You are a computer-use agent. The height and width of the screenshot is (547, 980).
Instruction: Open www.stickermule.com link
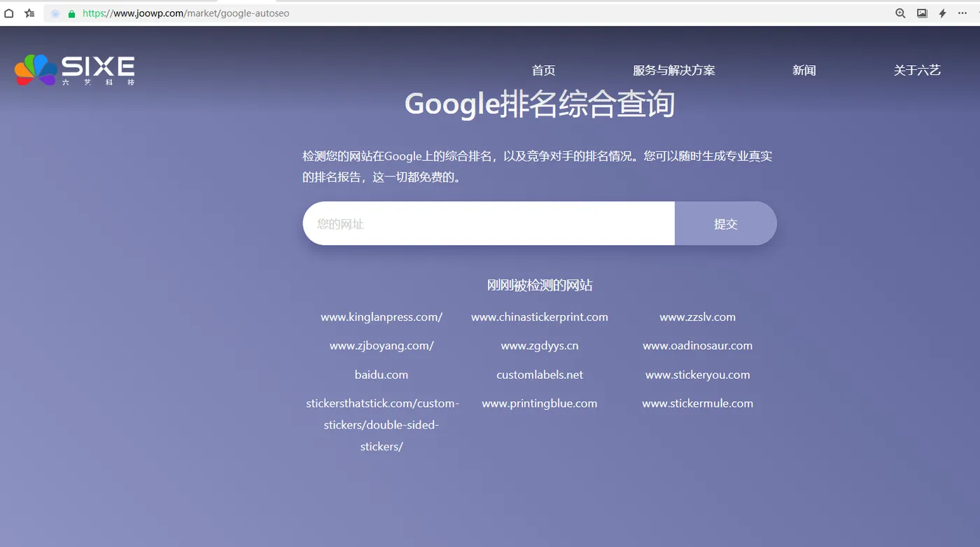[698, 403]
